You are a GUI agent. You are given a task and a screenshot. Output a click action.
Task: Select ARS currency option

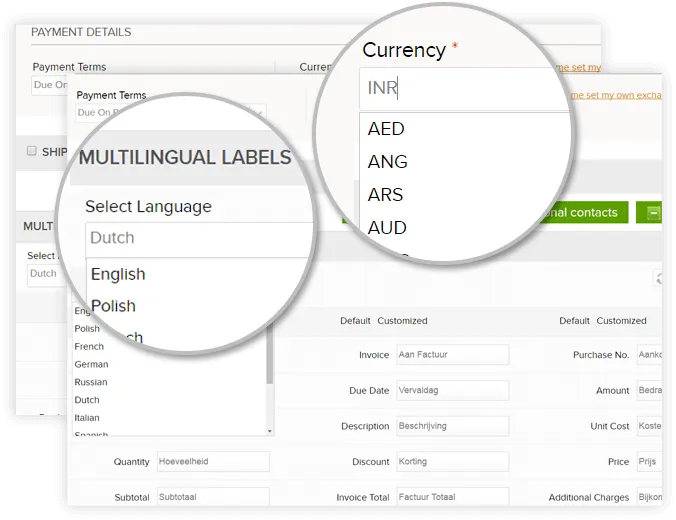(385, 194)
